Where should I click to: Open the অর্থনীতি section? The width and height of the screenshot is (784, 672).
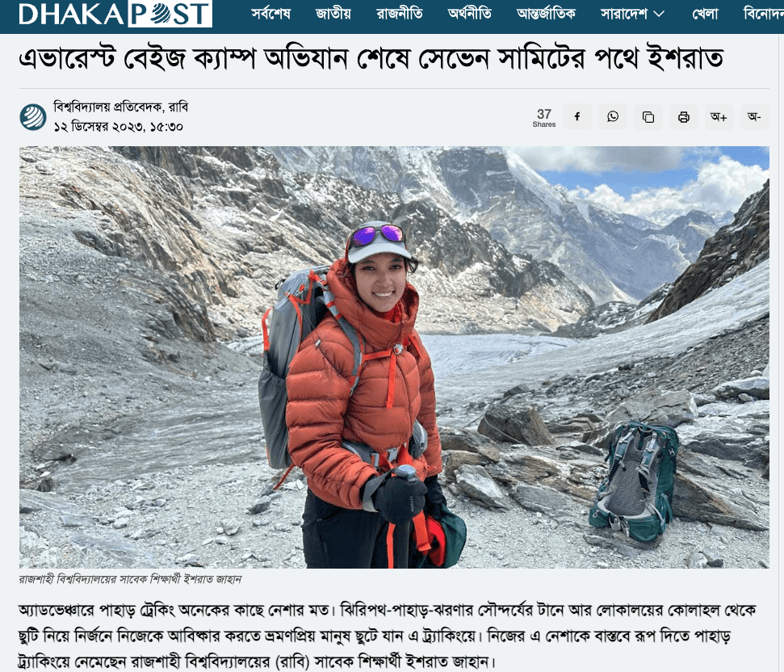coord(469,14)
